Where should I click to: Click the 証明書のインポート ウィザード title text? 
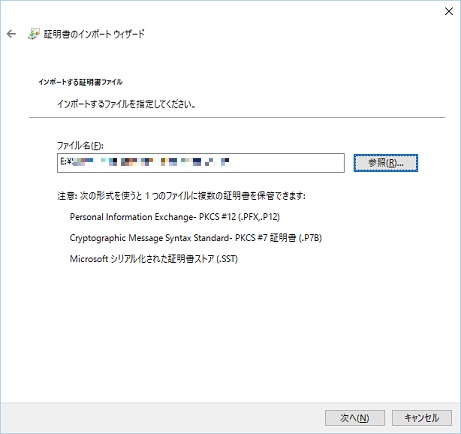pyautogui.click(x=94, y=34)
